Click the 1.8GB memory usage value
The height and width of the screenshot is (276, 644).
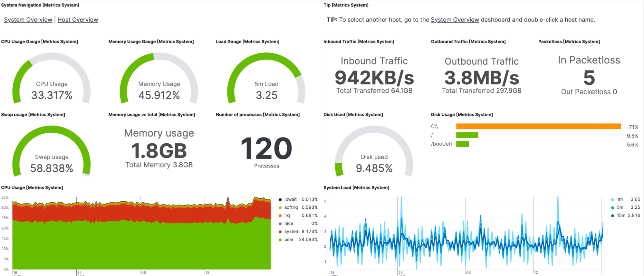coord(159,151)
